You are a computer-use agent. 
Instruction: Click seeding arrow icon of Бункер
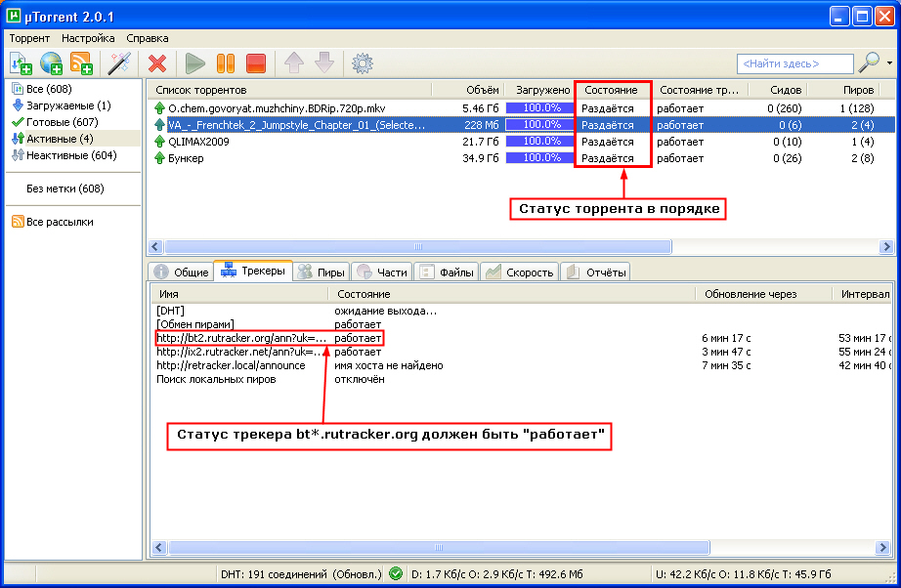click(x=159, y=158)
